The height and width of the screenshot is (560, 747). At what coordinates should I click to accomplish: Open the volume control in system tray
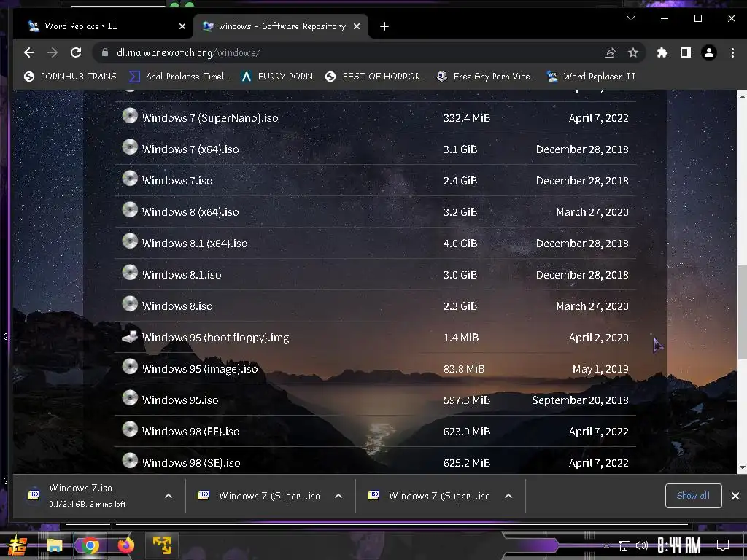(642, 545)
